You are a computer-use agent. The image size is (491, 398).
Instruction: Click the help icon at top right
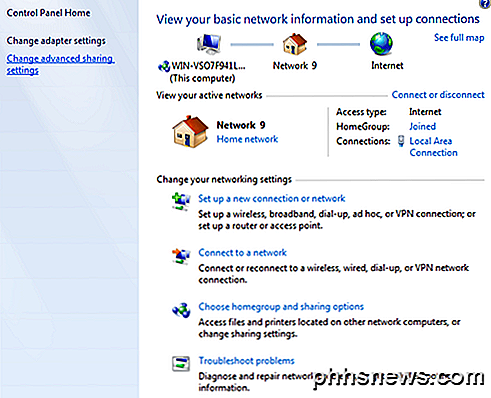pos(485,4)
